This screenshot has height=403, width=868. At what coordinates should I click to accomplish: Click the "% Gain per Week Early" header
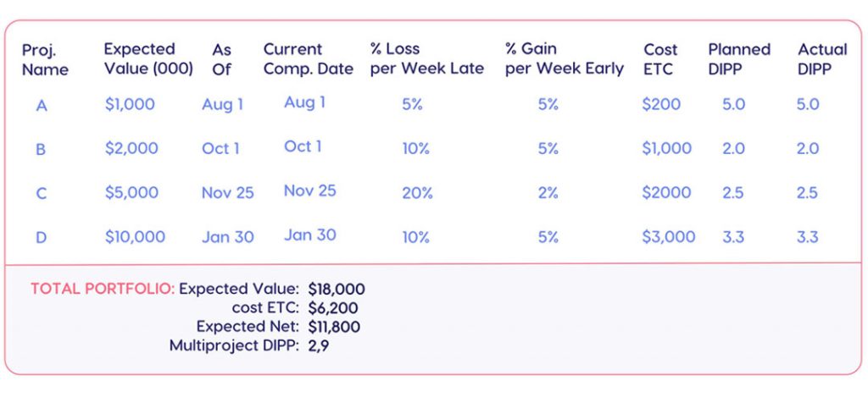pos(564,59)
